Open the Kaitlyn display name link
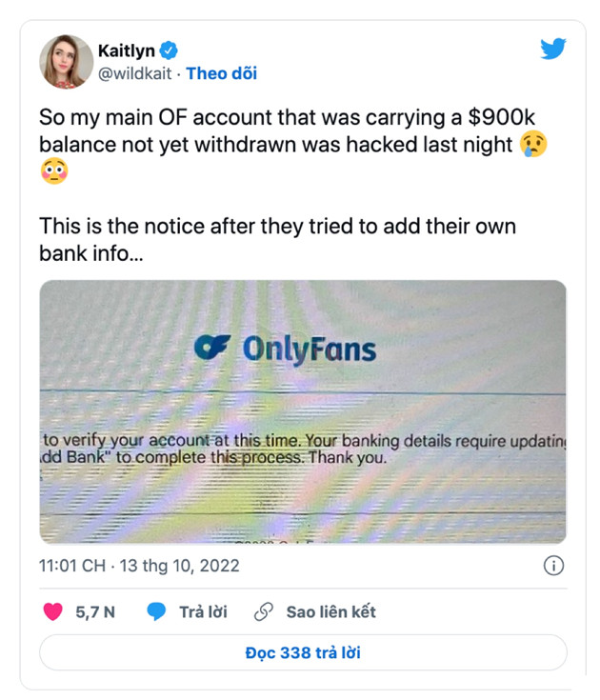 tap(126, 50)
